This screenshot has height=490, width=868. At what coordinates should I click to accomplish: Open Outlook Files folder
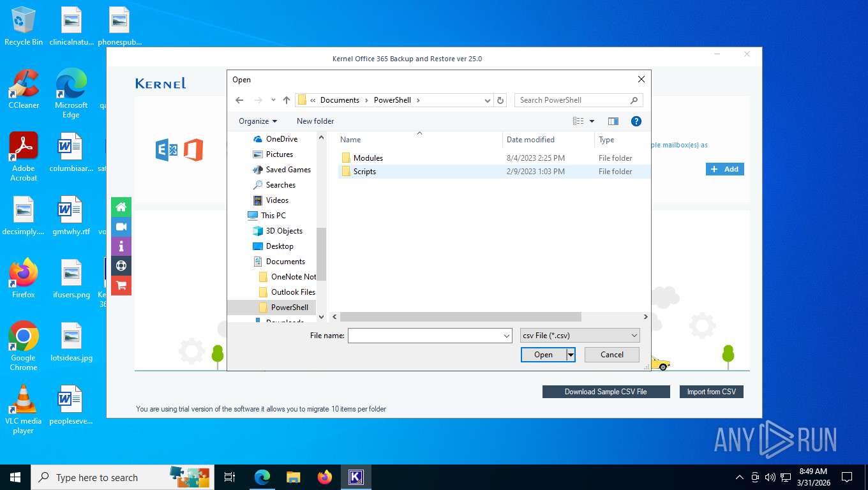pyautogui.click(x=287, y=292)
